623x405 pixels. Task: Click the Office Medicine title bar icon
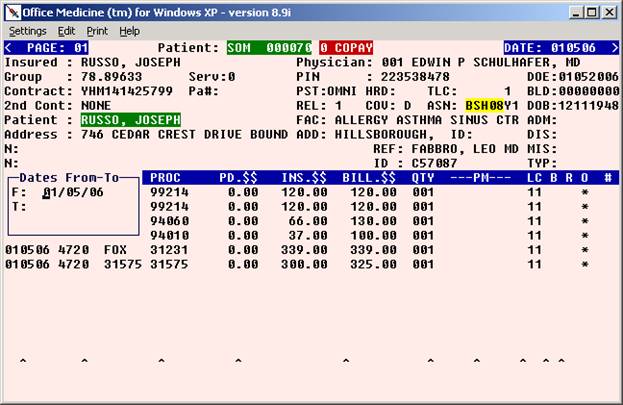[12, 12]
